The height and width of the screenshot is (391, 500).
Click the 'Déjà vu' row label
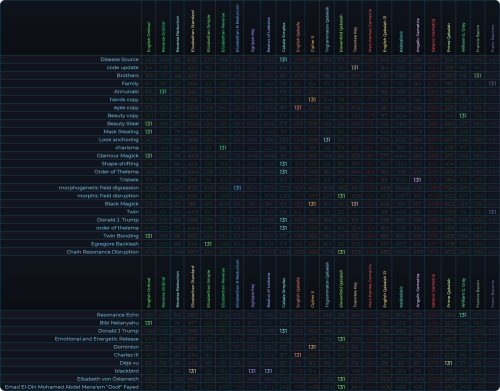[x=129, y=363]
